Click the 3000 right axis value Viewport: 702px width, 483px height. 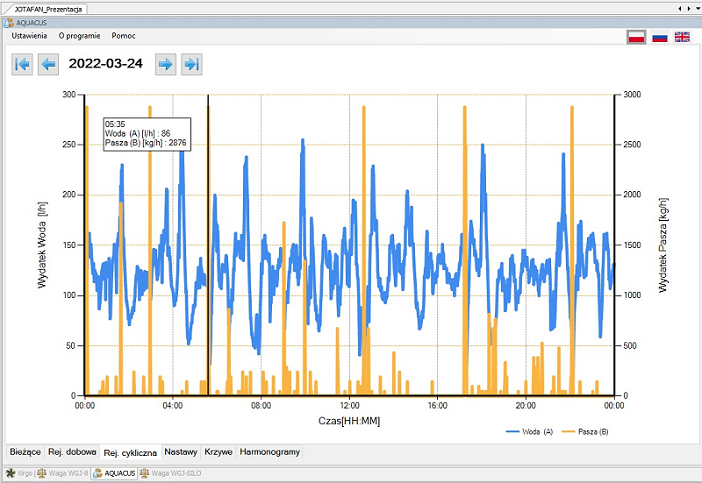pos(632,94)
